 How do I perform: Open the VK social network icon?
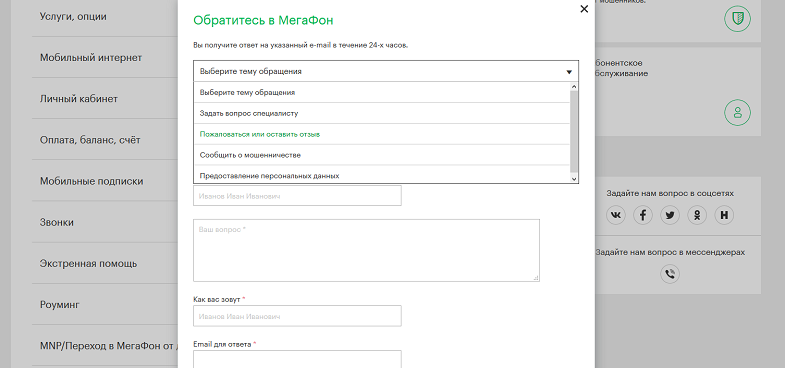coord(616,215)
